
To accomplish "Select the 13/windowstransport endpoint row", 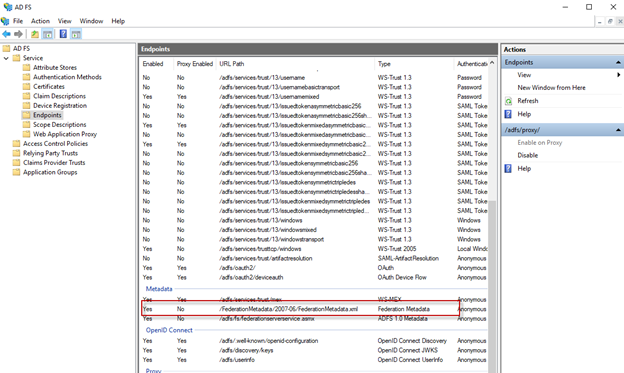I will 314,239.
